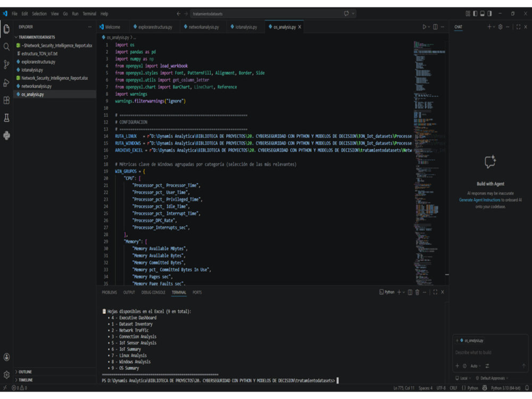Open Network_Security_Intelligence_Report.xlsx file

click(x=55, y=78)
